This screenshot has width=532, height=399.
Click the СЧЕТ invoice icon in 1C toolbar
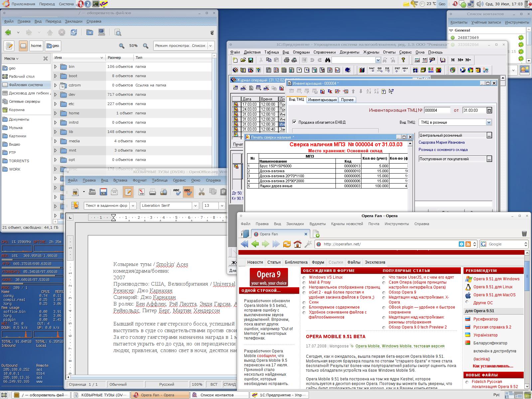point(397,70)
